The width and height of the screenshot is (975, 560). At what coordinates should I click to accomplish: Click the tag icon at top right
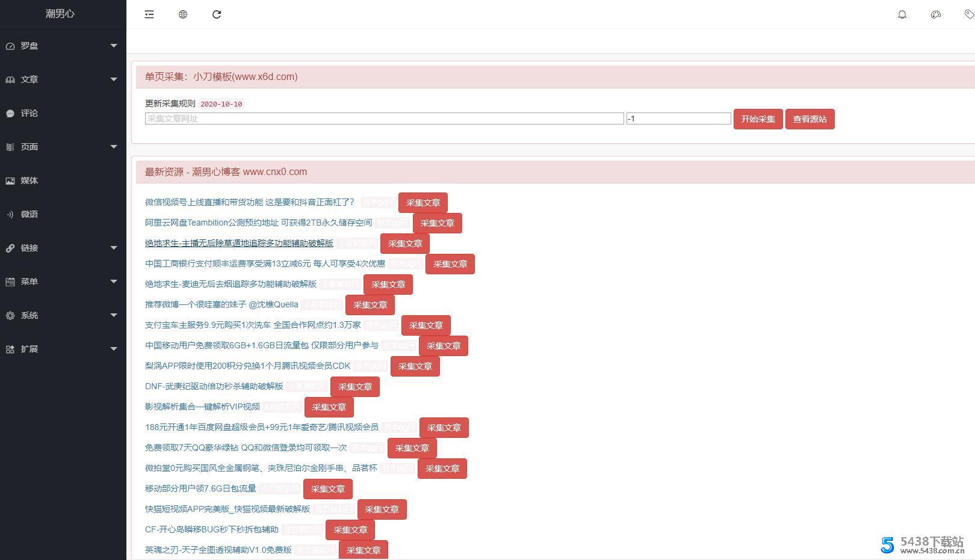point(968,14)
